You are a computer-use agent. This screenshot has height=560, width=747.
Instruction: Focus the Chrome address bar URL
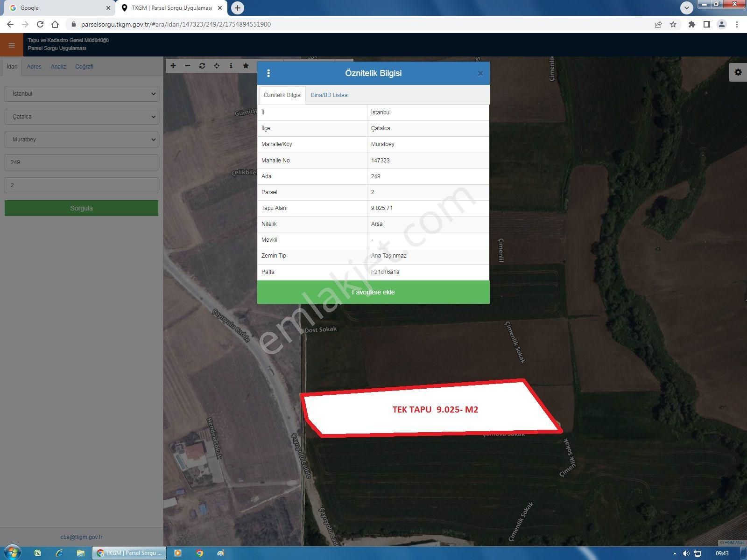[176, 24]
